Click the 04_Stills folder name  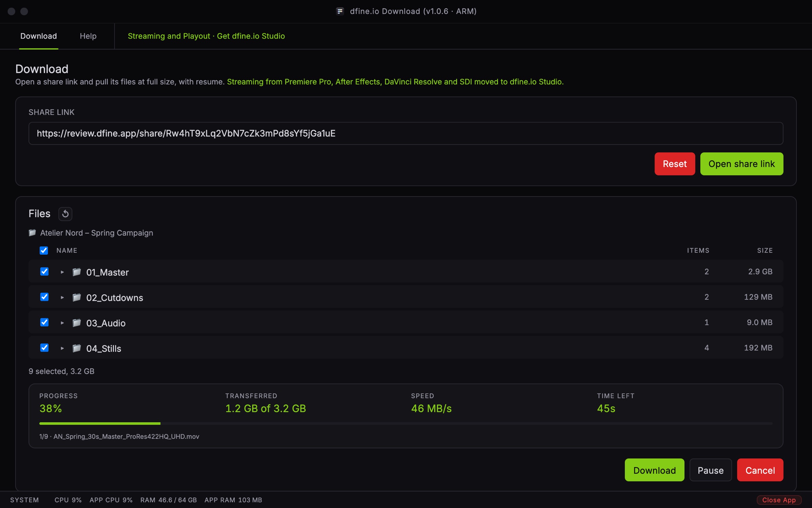point(104,348)
